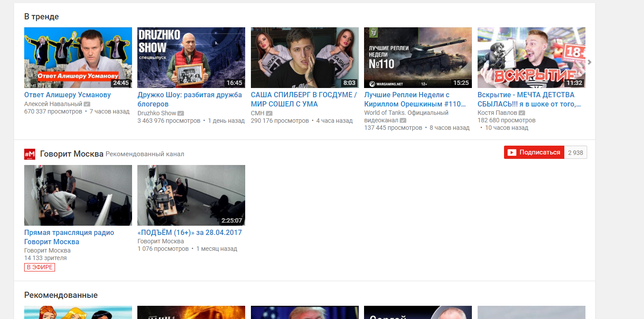The width and height of the screenshot is (644, 319).
Task: Open the Druzhko Show спецвыпуск thumbnail
Action: click(191, 58)
